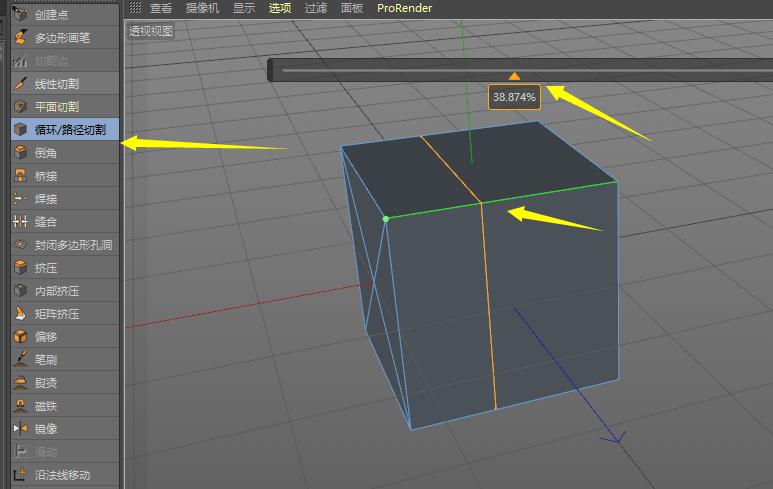Select the 熨烫 iron icon
The image size is (773, 489).
[x=20, y=383]
